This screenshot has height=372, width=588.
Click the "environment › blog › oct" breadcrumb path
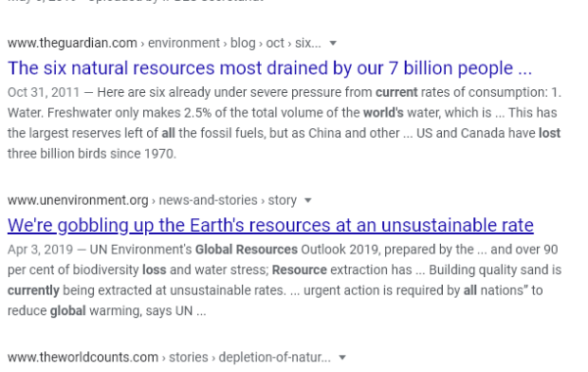point(216,43)
